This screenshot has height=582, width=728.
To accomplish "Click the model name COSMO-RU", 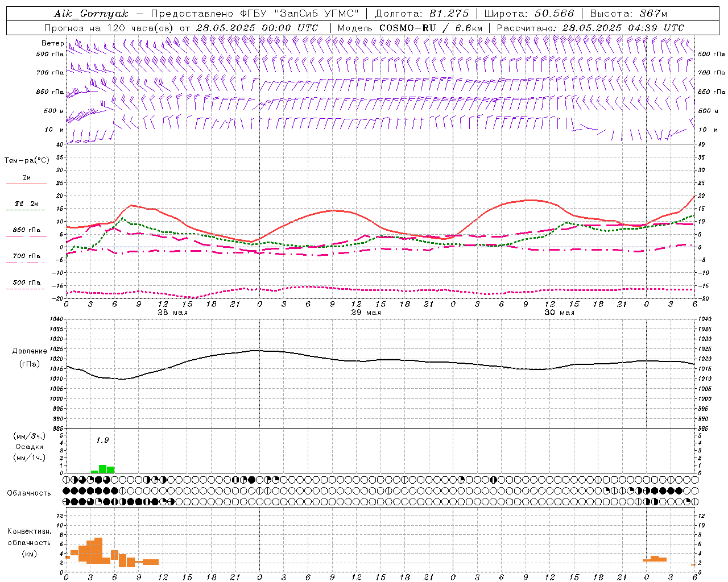I will pyautogui.click(x=407, y=28).
